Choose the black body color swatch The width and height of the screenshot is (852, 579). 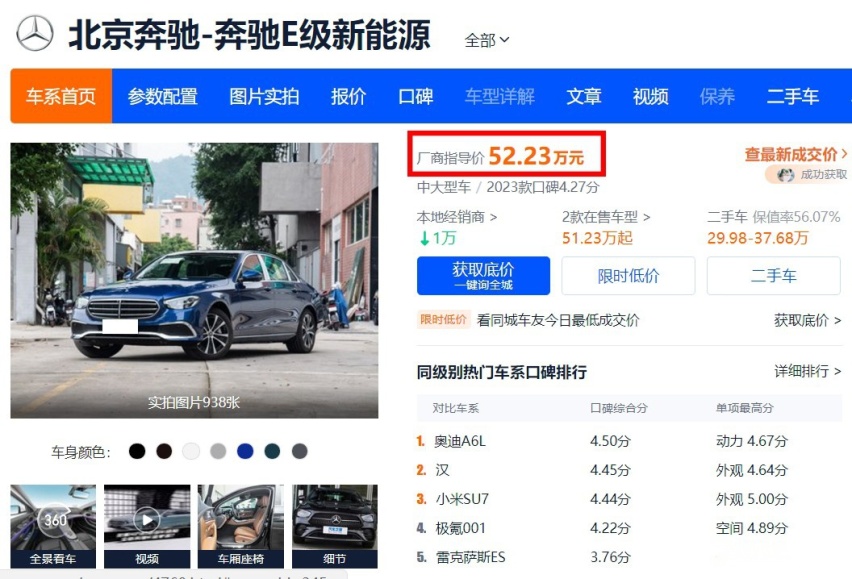coord(137,451)
